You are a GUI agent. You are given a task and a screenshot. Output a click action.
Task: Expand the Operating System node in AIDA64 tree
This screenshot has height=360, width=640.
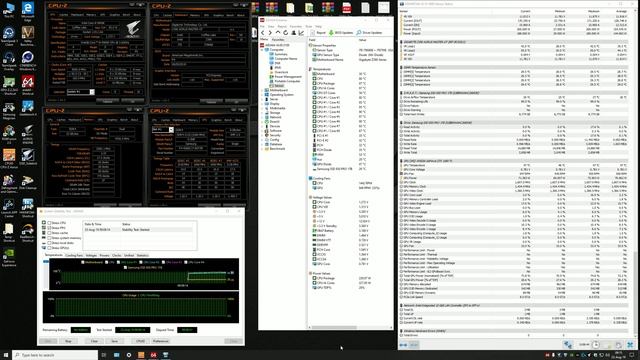262,95
